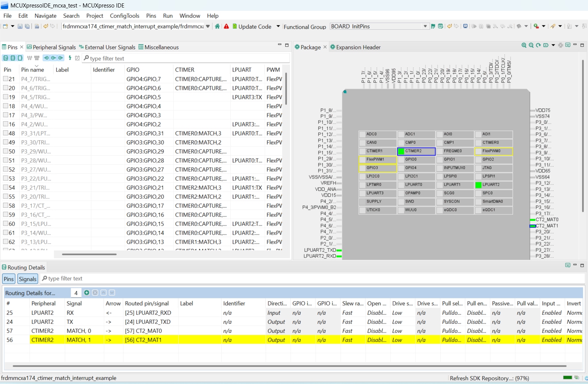Open the New wizard dropdown arrow
Screen dimensions: 588x384
click(12, 26)
